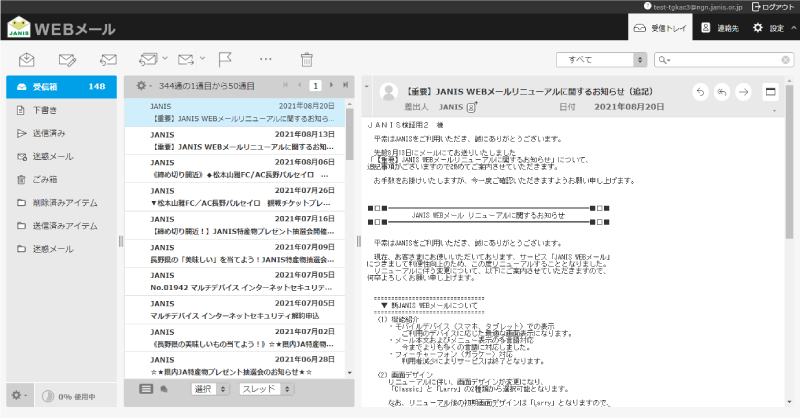Viewport: 800px width, 418px height.
Task: Switch to thread view mode icon
Action: [x=164, y=389]
